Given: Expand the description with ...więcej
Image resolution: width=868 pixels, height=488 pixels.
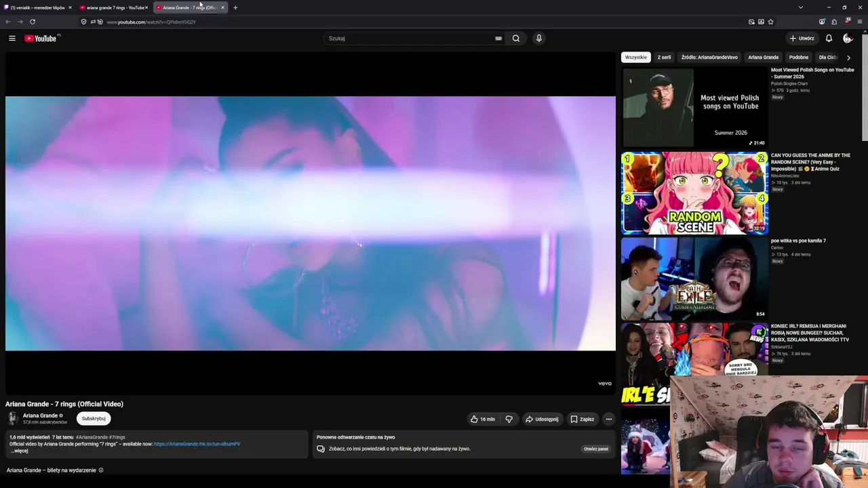Looking at the screenshot, I should pos(19,451).
